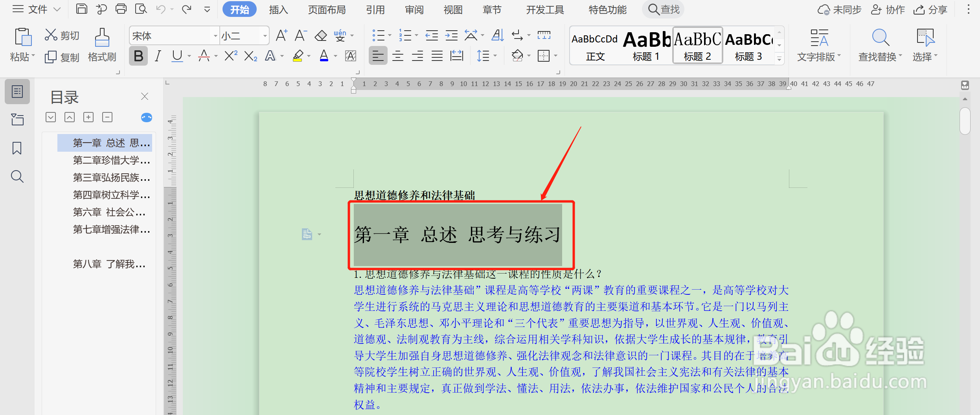The image size is (980, 415).
Task: Click the distributed alignment icon
Action: 456,56
